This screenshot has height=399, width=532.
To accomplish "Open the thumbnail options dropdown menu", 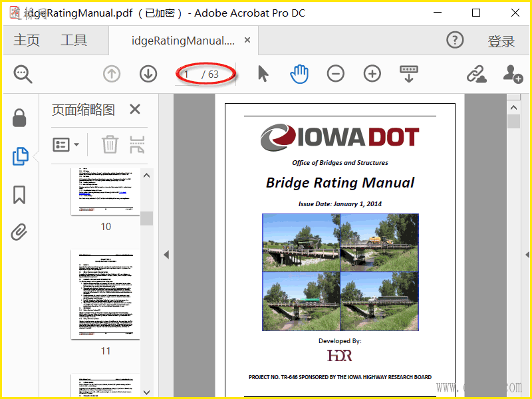I will [66, 144].
